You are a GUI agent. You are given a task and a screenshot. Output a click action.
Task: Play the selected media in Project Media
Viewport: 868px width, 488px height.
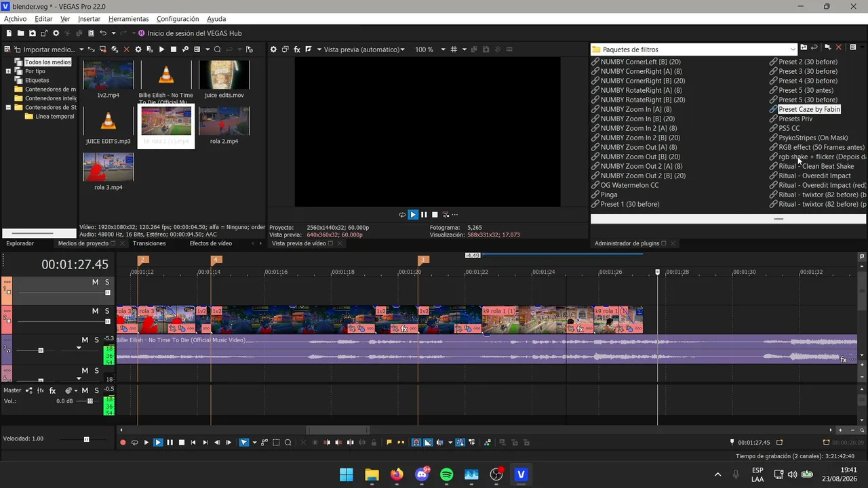[x=161, y=49]
